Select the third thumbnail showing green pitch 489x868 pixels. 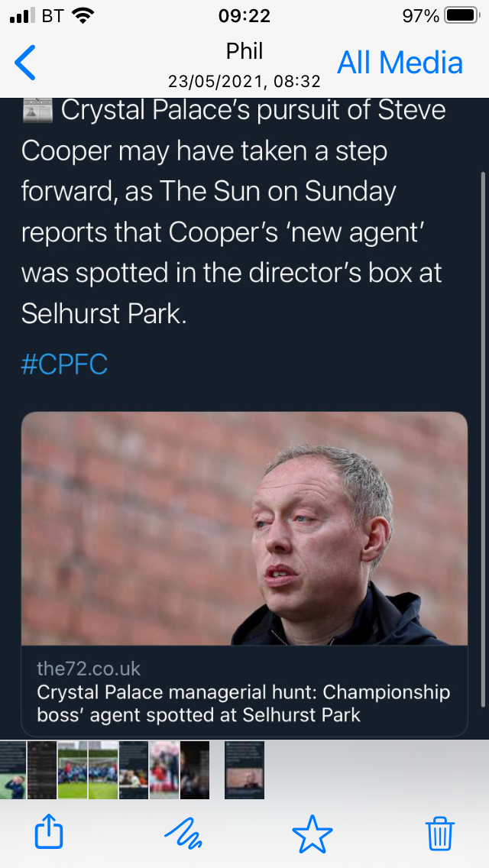(73, 769)
